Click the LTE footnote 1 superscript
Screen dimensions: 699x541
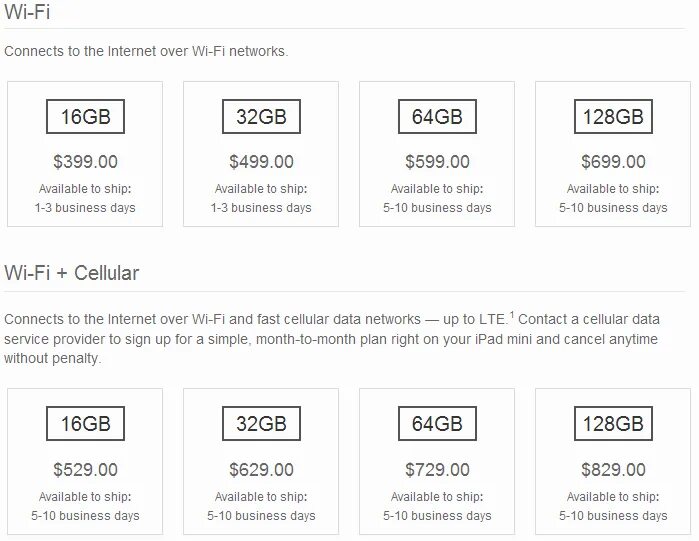click(512, 315)
